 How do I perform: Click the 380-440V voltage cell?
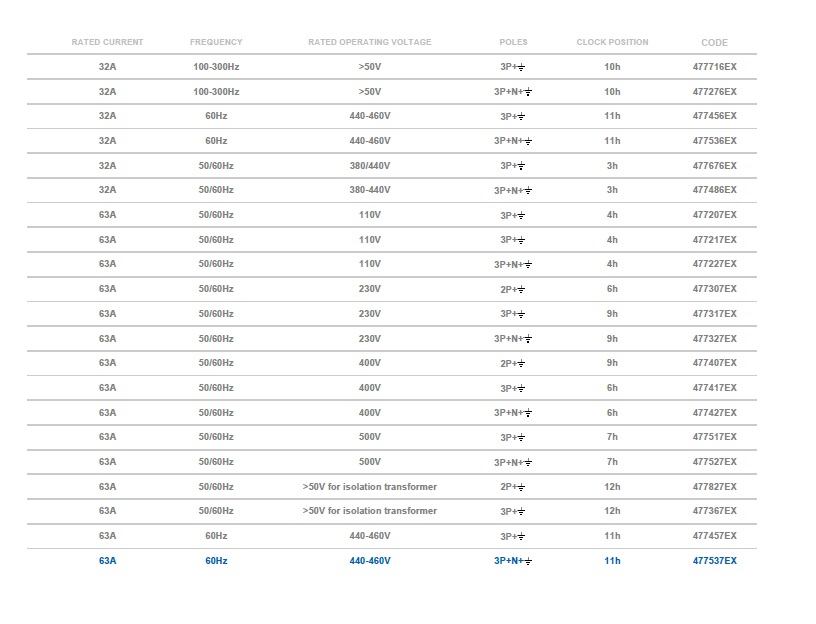click(370, 190)
